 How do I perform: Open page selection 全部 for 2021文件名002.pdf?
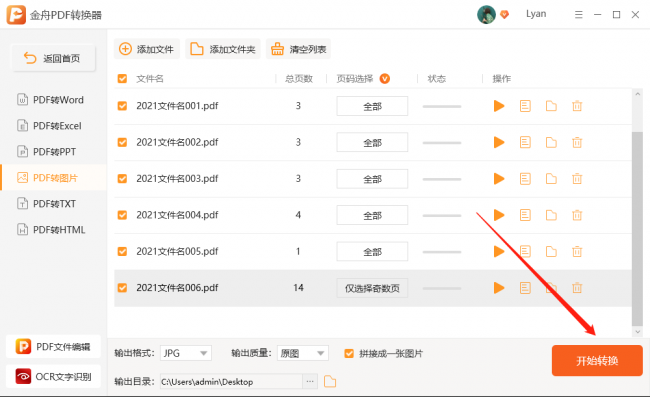tap(372, 143)
